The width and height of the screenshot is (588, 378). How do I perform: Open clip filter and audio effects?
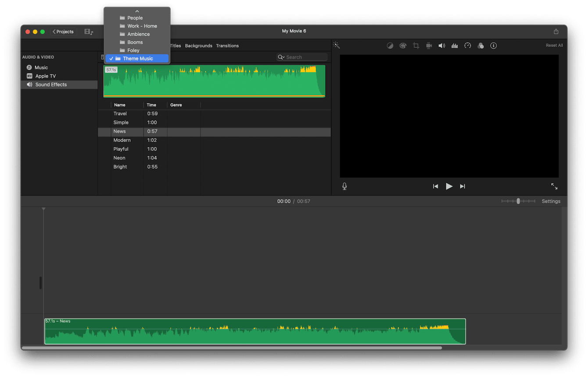click(x=480, y=46)
